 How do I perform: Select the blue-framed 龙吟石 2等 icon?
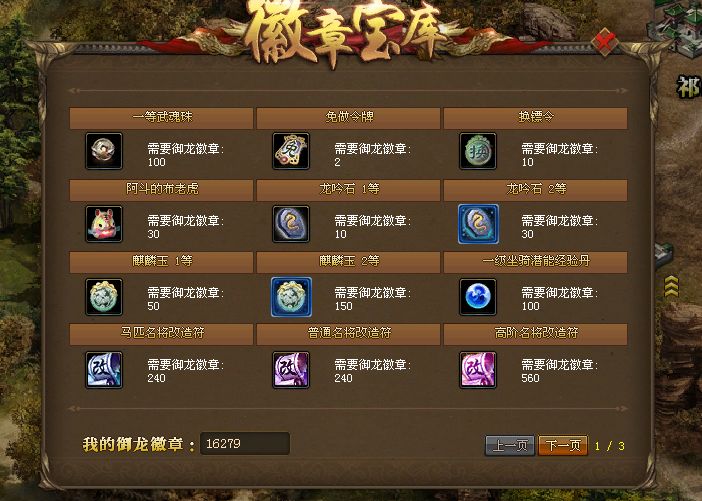tap(478, 224)
